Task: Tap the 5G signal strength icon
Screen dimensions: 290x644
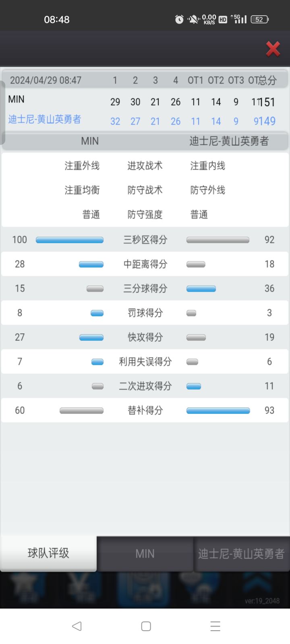Action: tap(238, 19)
